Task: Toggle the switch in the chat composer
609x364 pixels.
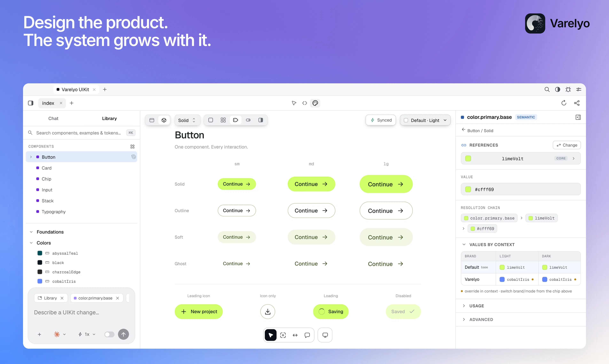Action: point(109,334)
